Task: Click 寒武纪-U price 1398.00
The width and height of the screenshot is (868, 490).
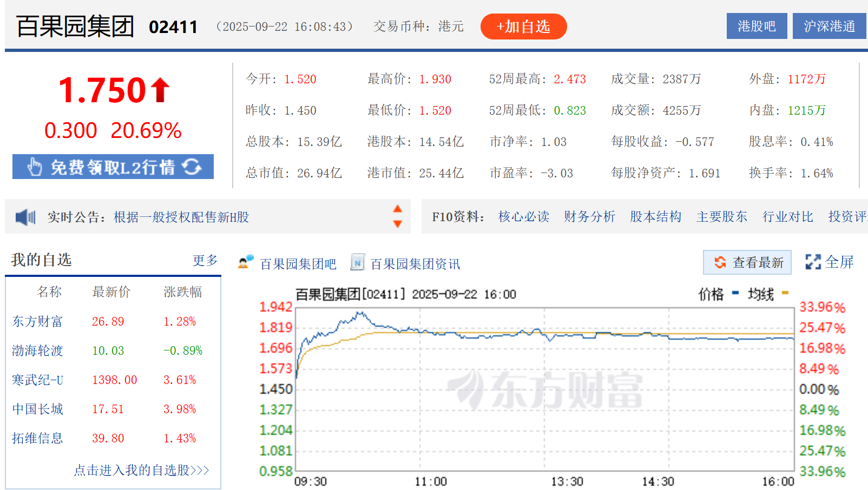Action: pos(114,380)
